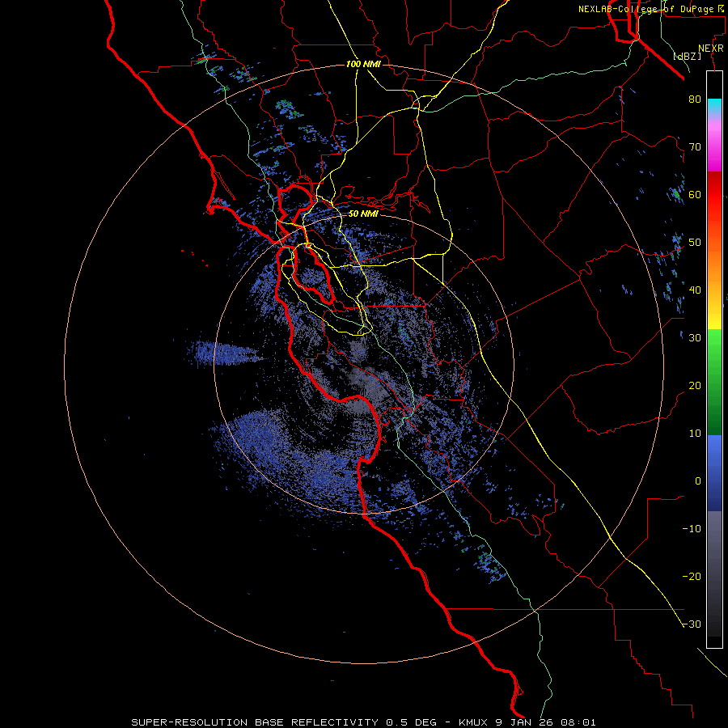Click the -10 value on the dBZ scale
The image size is (728, 728).
click(x=692, y=529)
